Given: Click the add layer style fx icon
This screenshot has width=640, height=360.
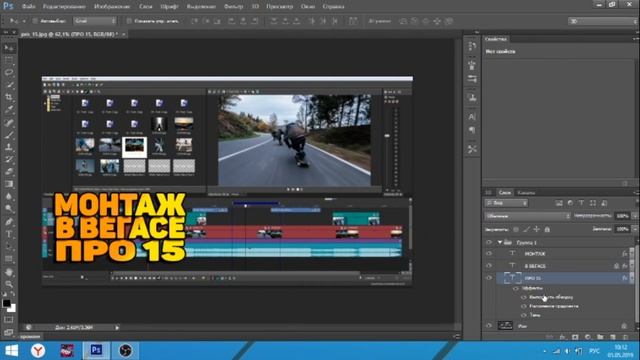Looking at the screenshot, I should point(562,337).
